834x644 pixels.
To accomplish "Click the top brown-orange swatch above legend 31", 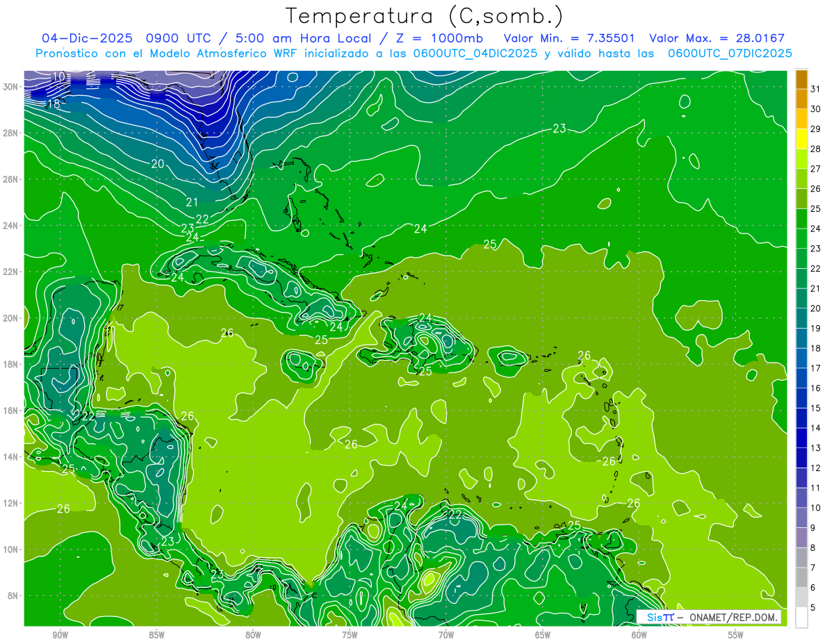I will tap(801, 79).
